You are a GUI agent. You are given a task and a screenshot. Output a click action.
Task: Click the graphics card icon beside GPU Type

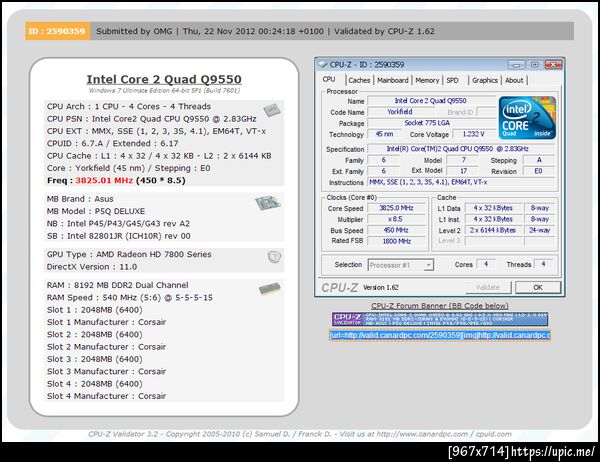[x=274, y=257]
